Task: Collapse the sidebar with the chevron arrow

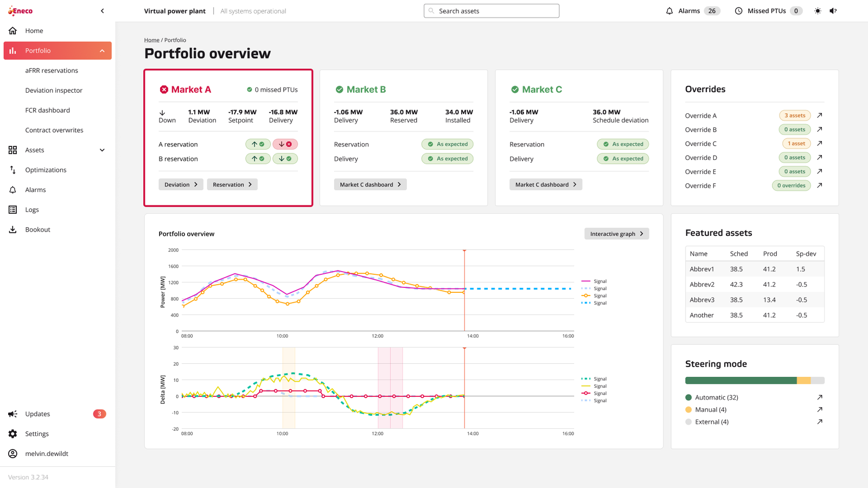Action: 103,11
